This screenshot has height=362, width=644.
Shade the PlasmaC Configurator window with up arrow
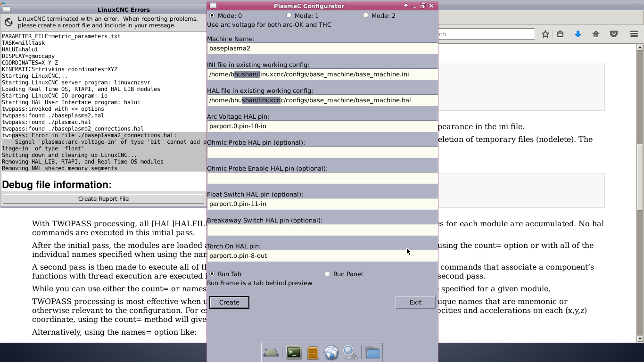tap(406, 6)
